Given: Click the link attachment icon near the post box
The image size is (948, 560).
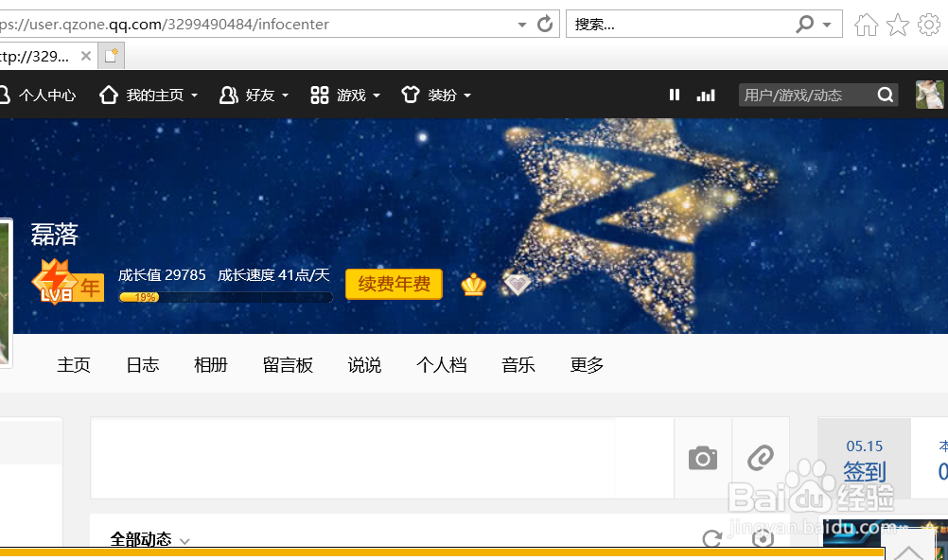Looking at the screenshot, I should [x=759, y=457].
